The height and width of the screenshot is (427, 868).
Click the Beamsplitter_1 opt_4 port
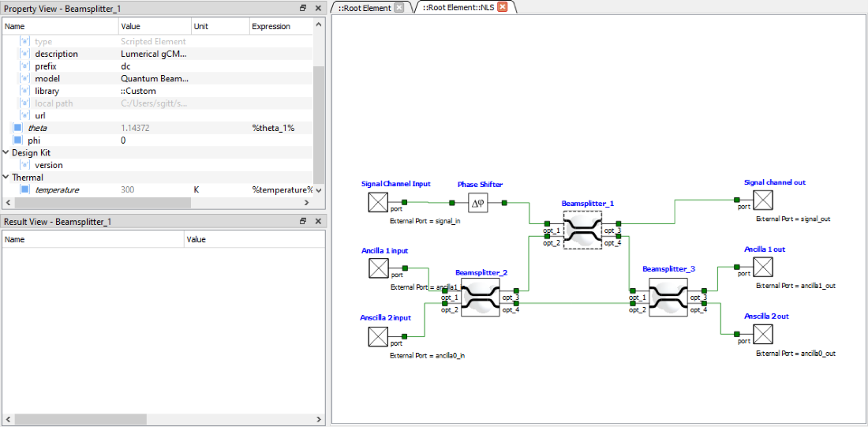pos(619,237)
